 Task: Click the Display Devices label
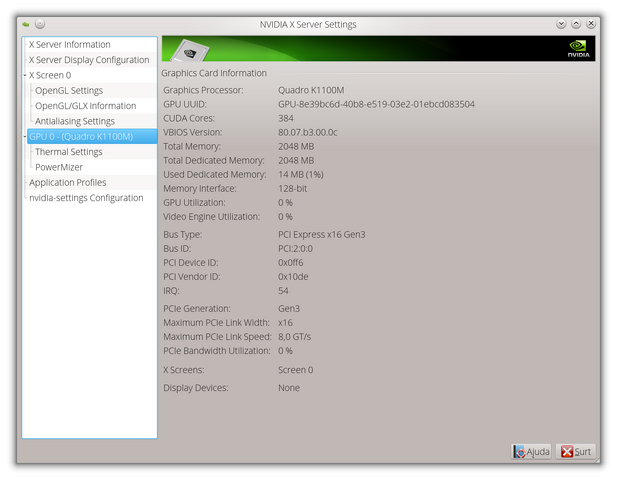[196, 388]
